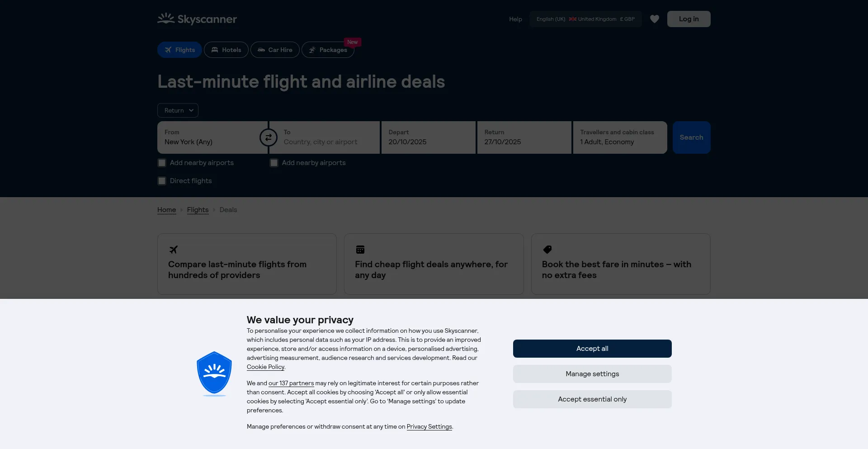Screen dimensions: 868x449
Task: Expand the Return trip type dropdown
Action: point(178,110)
